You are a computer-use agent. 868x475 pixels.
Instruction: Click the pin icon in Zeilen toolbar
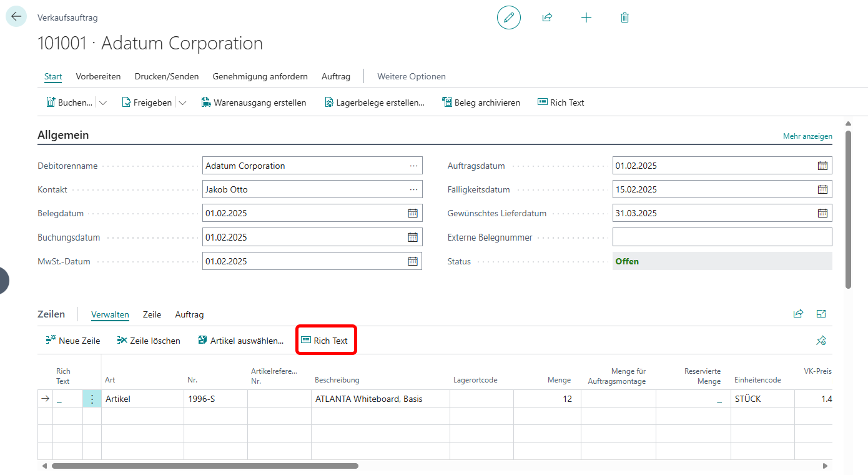pyautogui.click(x=821, y=341)
